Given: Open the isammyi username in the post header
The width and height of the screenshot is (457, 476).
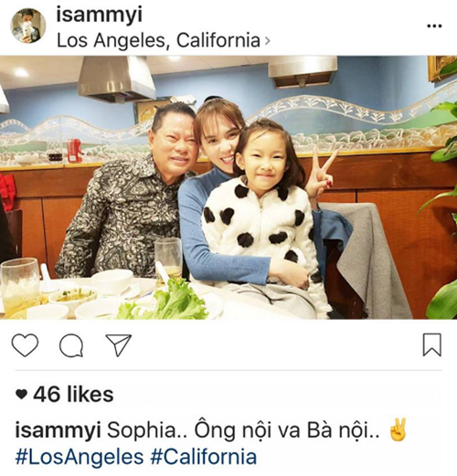Looking at the screenshot, I should click(x=100, y=15).
